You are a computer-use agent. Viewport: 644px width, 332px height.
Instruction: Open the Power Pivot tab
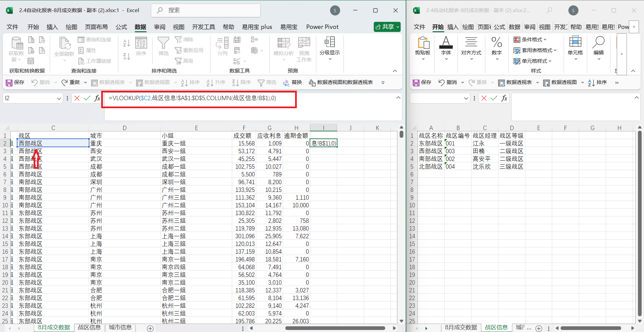(322, 27)
